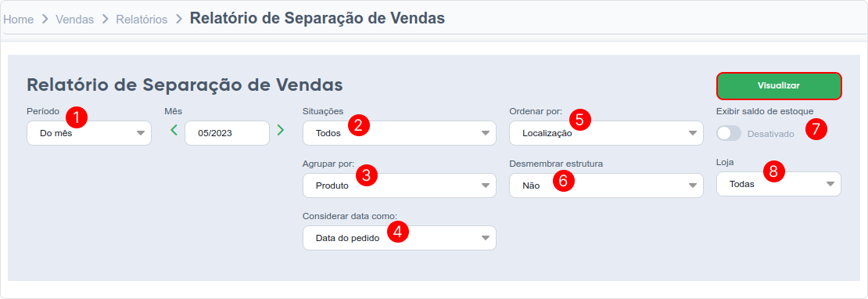Open Considerar data como dropdown

click(399, 238)
